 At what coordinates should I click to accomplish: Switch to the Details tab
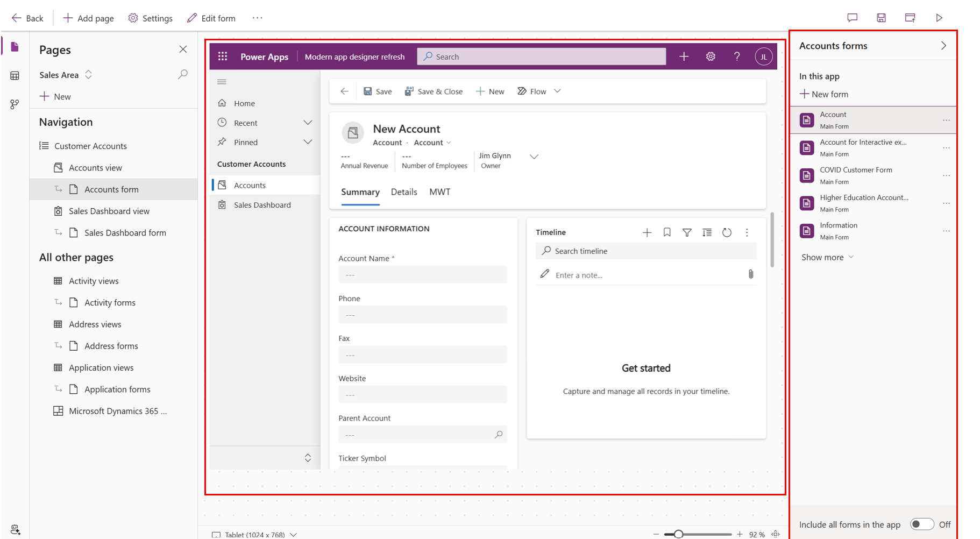tap(404, 192)
